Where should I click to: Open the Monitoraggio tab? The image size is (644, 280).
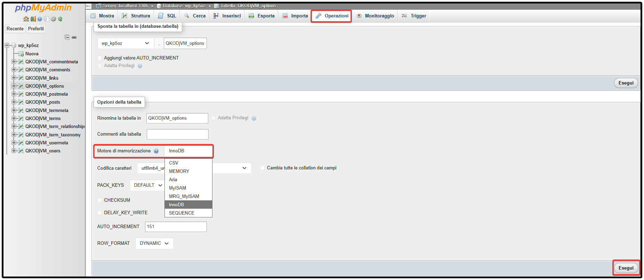tap(375, 16)
